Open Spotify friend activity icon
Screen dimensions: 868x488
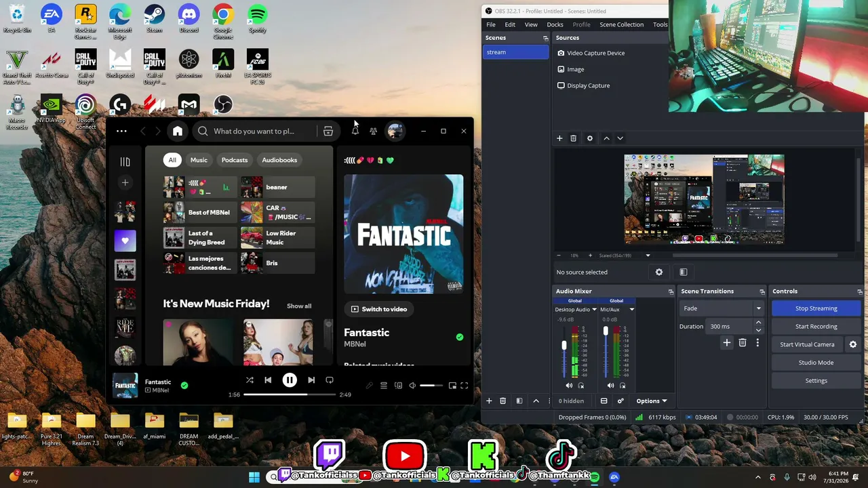374,131
